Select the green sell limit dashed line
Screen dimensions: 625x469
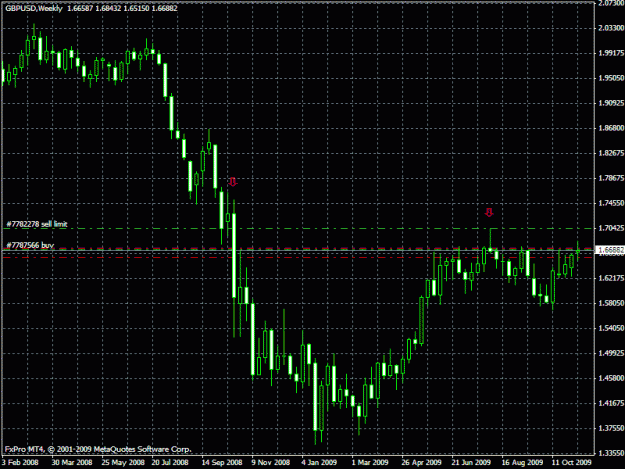[298, 228]
